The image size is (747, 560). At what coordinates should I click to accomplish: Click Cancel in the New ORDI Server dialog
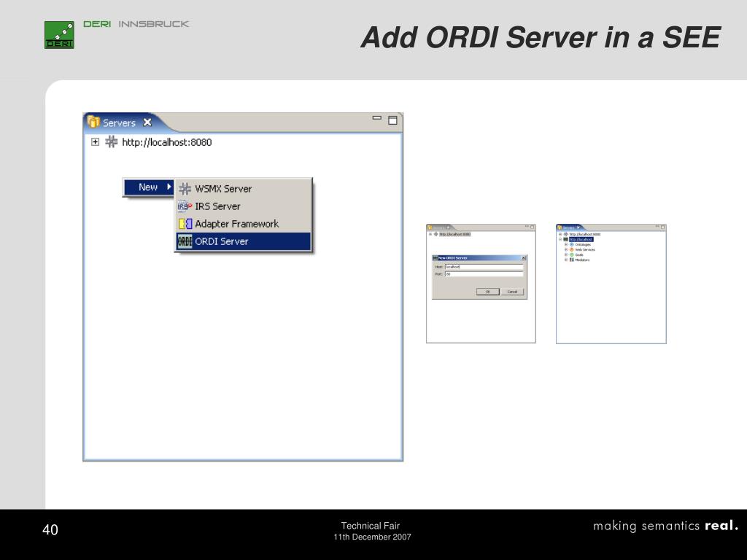512,292
